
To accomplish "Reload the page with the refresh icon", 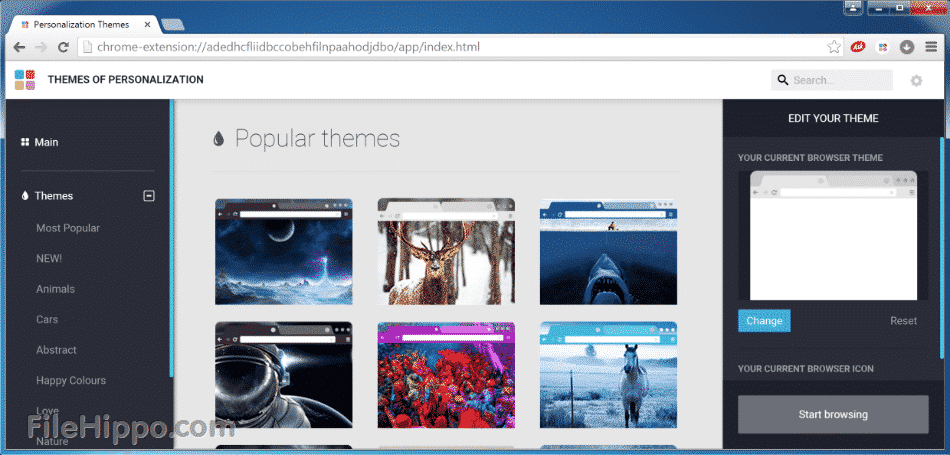I will tap(63, 47).
